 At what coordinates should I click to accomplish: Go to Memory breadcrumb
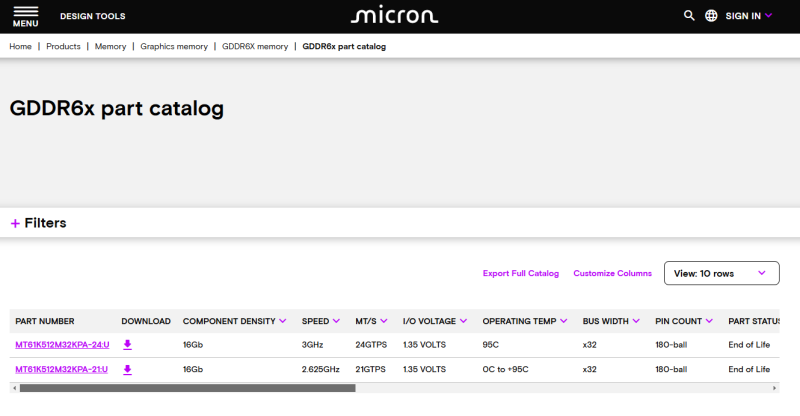(110, 46)
